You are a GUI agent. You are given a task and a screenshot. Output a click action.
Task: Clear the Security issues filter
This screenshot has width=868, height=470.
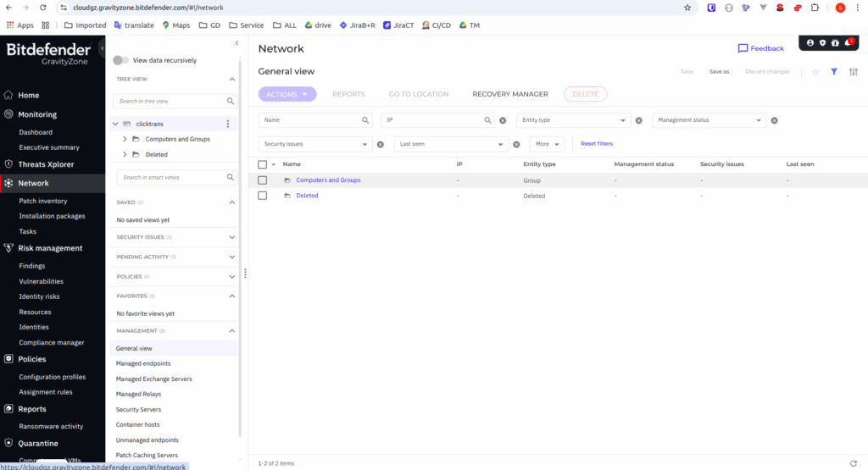381,144
